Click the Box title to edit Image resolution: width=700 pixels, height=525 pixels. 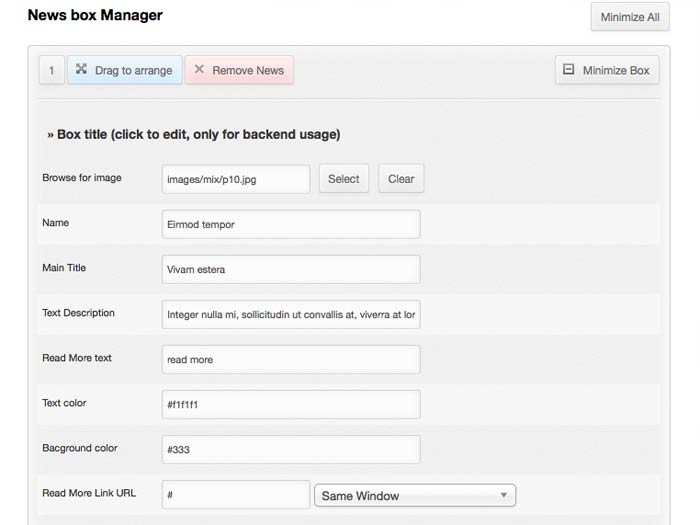(x=198, y=134)
